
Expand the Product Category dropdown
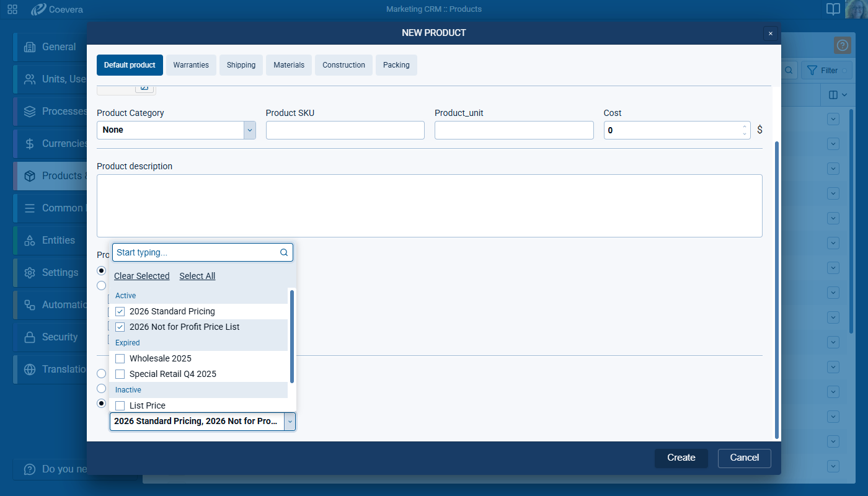click(249, 130)
